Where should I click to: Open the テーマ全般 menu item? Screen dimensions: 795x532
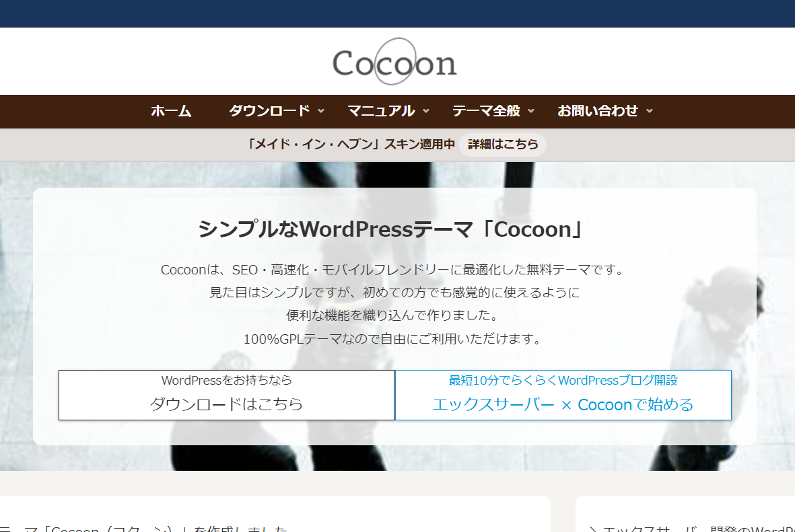486,111
